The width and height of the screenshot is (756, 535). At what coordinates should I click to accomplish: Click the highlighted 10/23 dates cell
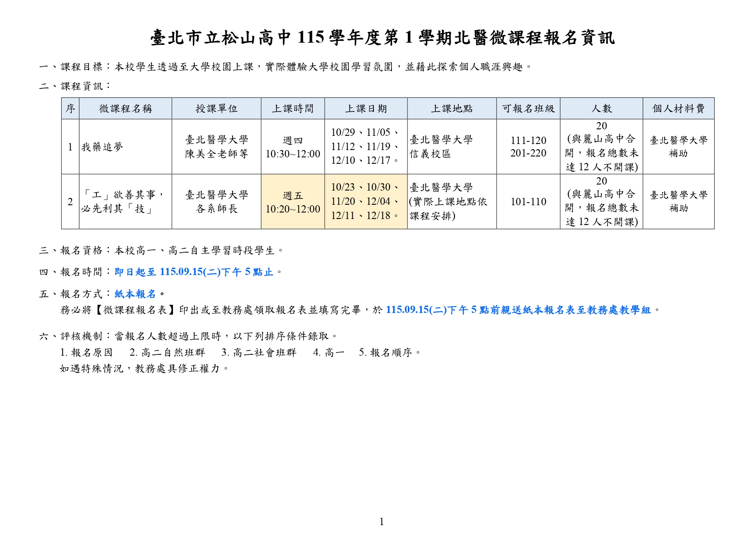[x=366, y=202]
